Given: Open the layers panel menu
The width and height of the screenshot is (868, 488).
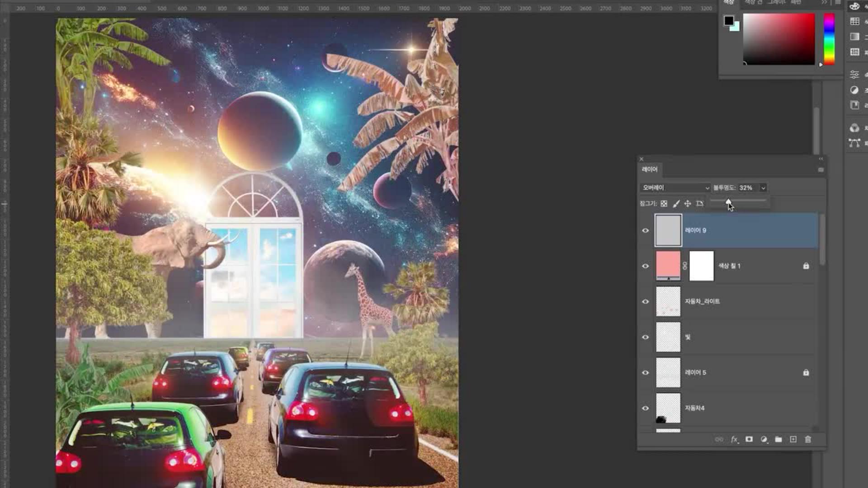Looking at the screenshot, I should [821, 169].
